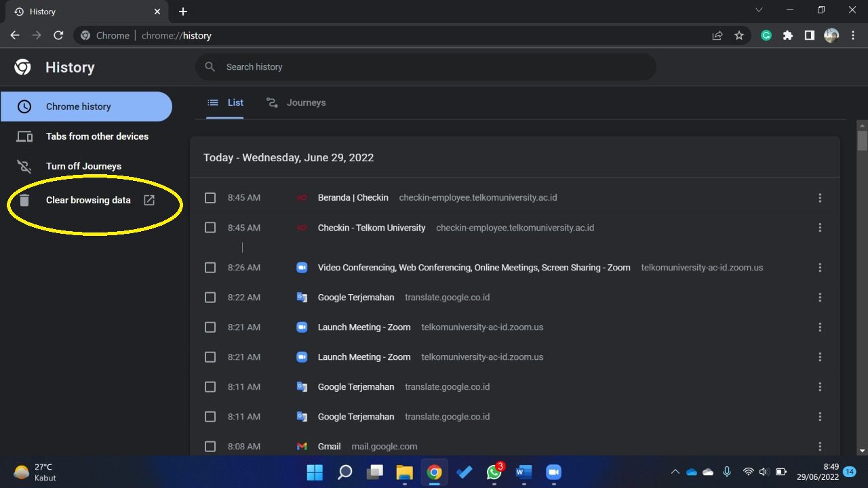Toggle the side panel icon
The height and width of the screenshot is (488, 868).
coord(810,36)
